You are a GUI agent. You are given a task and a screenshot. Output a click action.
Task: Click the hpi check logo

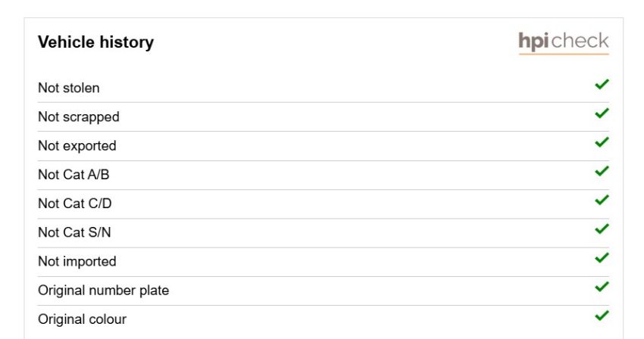click(x=564, y=42)
